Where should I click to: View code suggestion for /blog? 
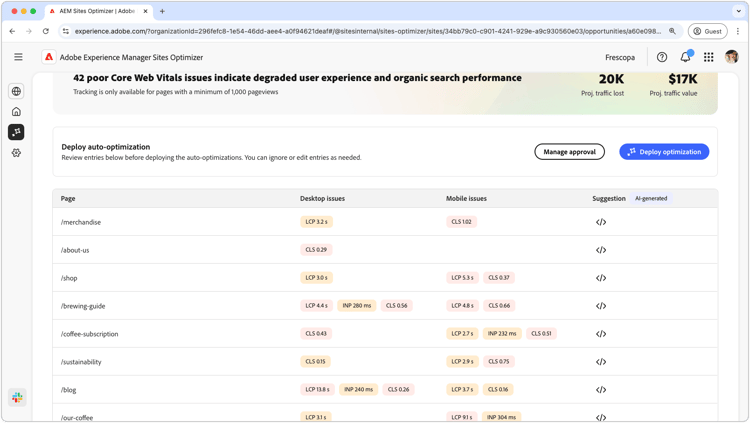[601, 390]
